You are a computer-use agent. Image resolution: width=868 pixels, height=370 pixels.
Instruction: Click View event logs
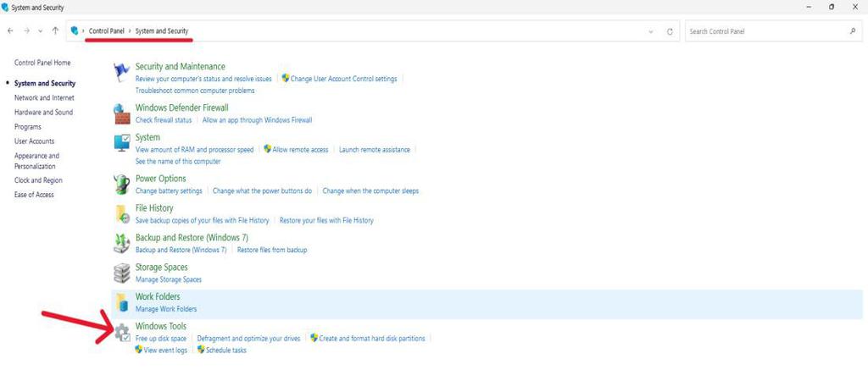tap(165, 351)
